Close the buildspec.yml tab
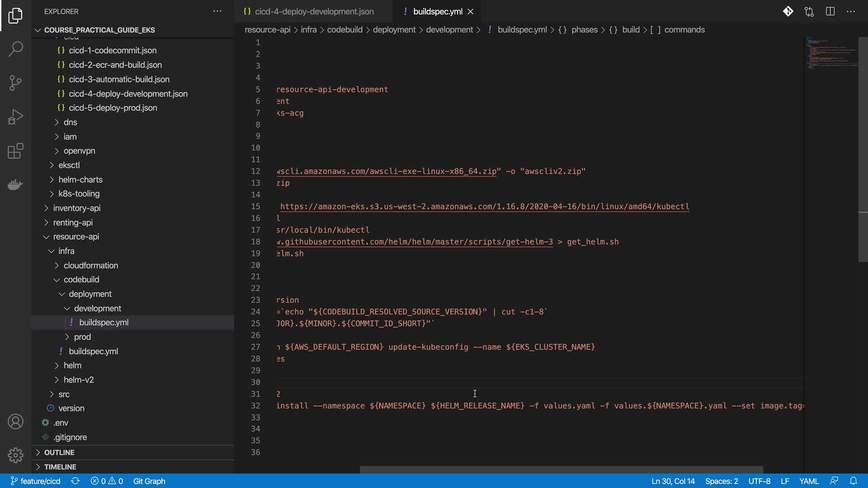 pyautogui.click(x=471, y=11)
